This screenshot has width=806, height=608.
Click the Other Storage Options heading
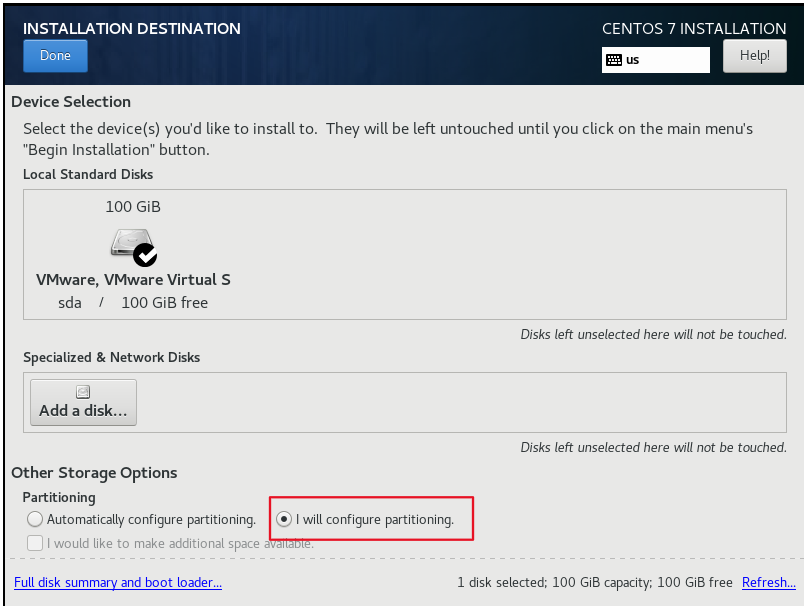tap(94, 472)
